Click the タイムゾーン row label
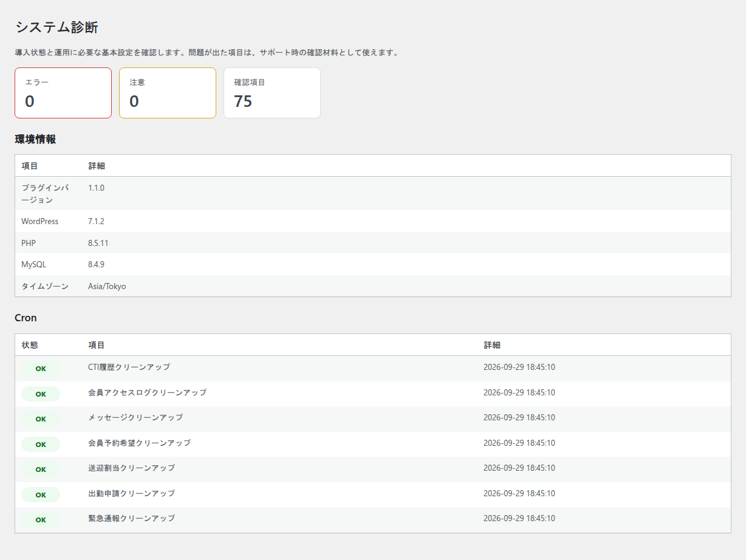 pyautogui.click(x=45, y=286)
